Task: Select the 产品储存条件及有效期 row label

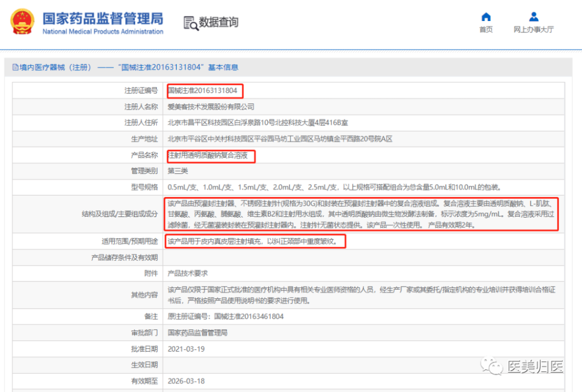Action: (x=124, y=257)
